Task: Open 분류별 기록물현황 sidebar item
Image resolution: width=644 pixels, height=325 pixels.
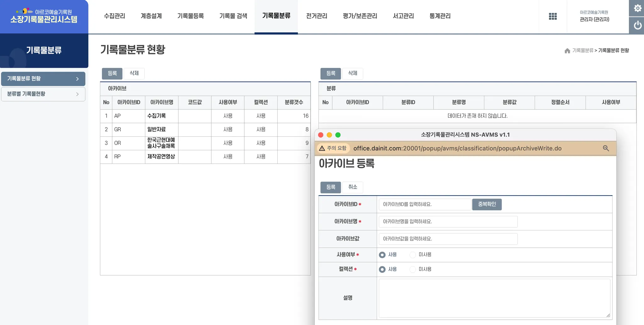Action: tap(43, 94)
